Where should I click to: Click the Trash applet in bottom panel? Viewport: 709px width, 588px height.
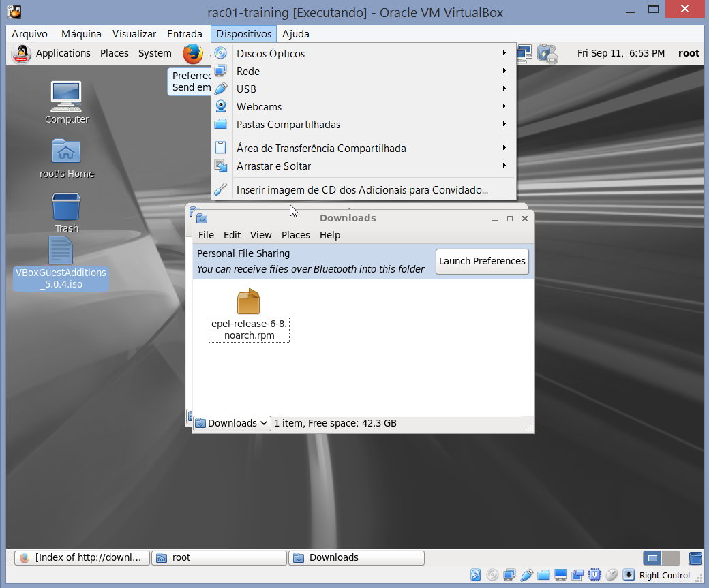[x=695, y=558]
